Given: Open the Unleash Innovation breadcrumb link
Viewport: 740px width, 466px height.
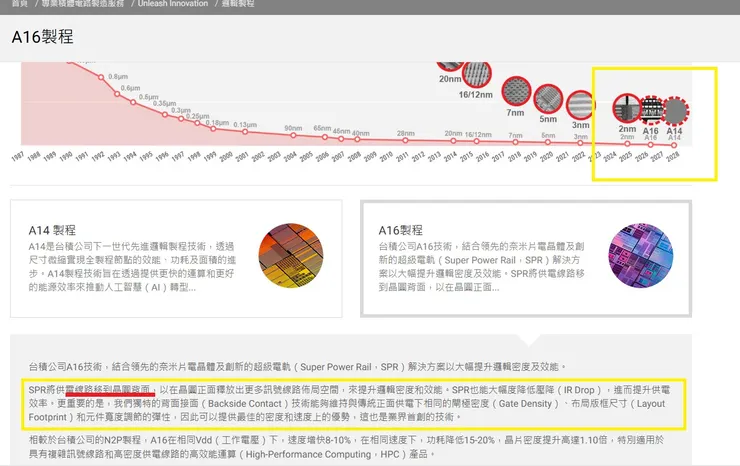Looking at the screenshot, I should pos(173,3).
